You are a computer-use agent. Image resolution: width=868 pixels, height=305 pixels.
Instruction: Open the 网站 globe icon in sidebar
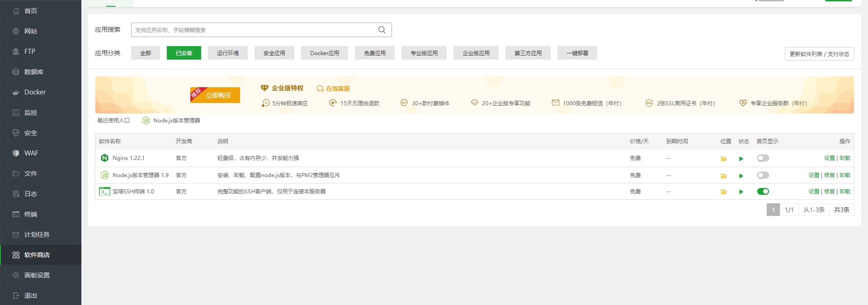[x=16, y=31]
